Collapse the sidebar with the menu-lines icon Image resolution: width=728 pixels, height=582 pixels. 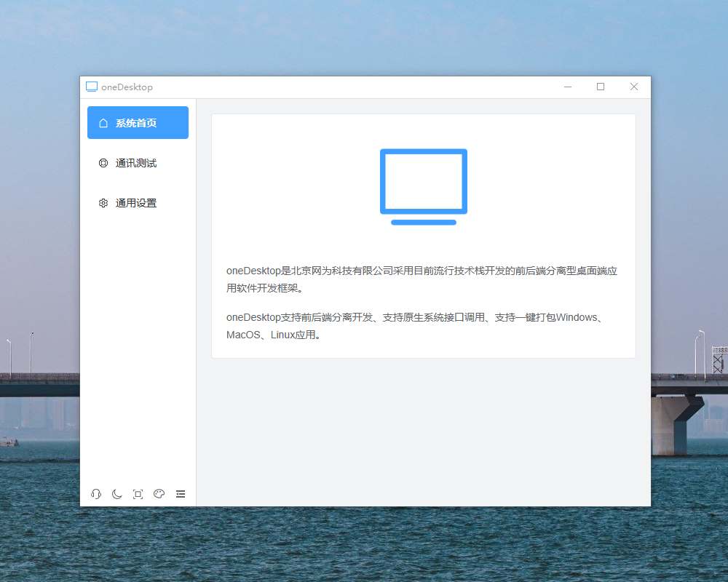pyautogui.click(x=181, y=494)
